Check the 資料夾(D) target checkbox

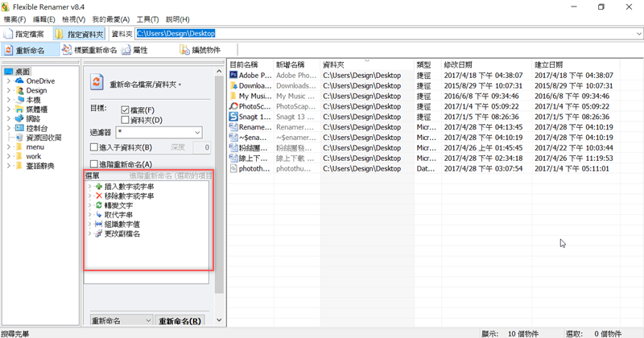[125, 120]
